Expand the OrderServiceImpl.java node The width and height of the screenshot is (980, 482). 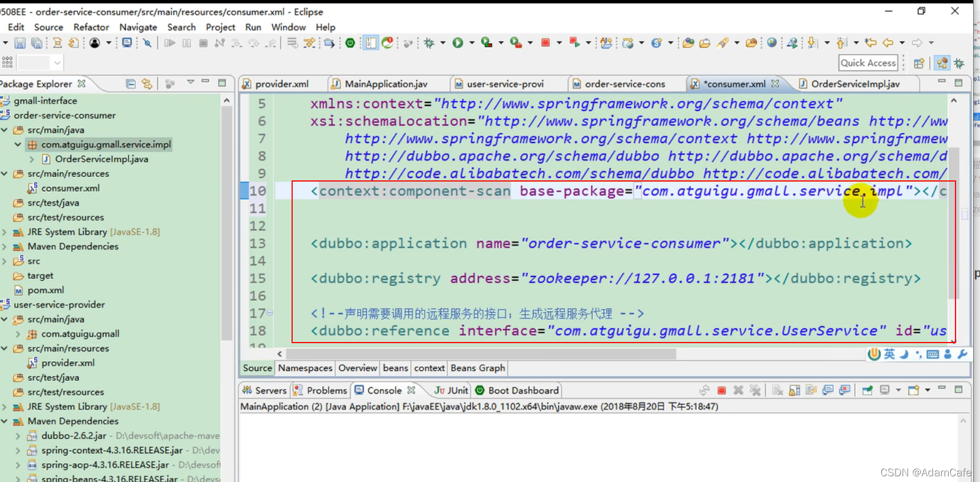point(32,159)
